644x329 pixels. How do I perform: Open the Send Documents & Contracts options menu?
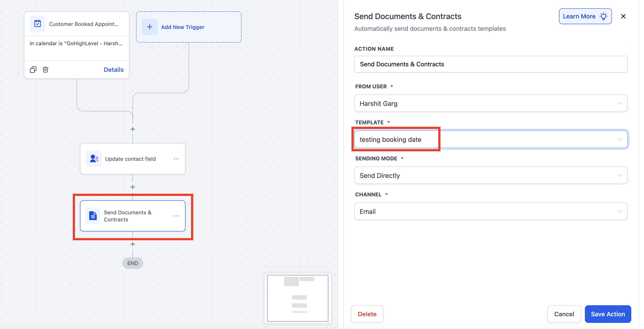(x=176, y=216)
